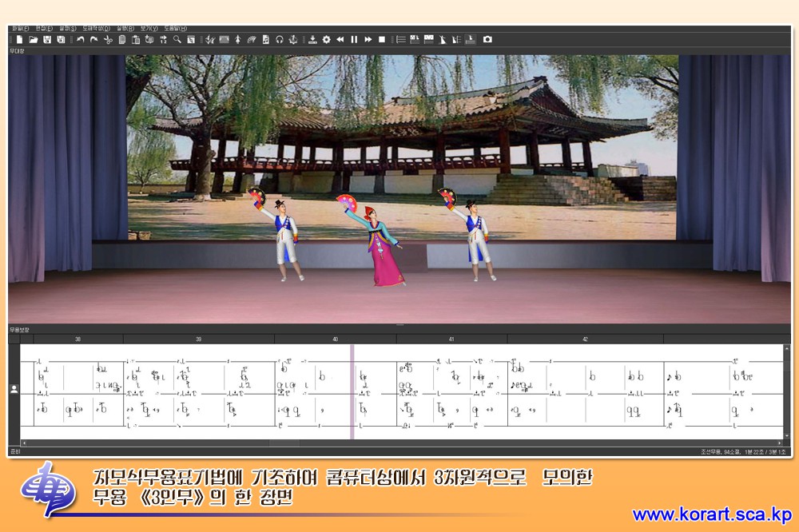
Task: Open the 실행(R) run menu
Action: click(125, 29)
